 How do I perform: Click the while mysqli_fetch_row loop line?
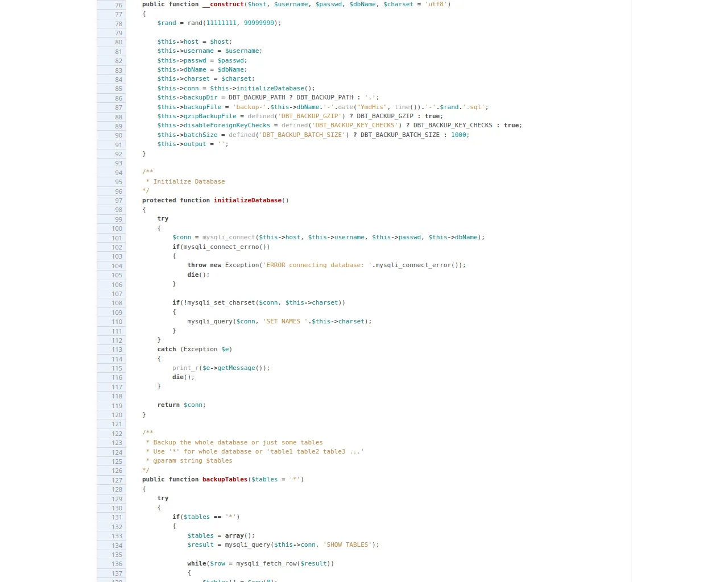click(x=260, y=564)
